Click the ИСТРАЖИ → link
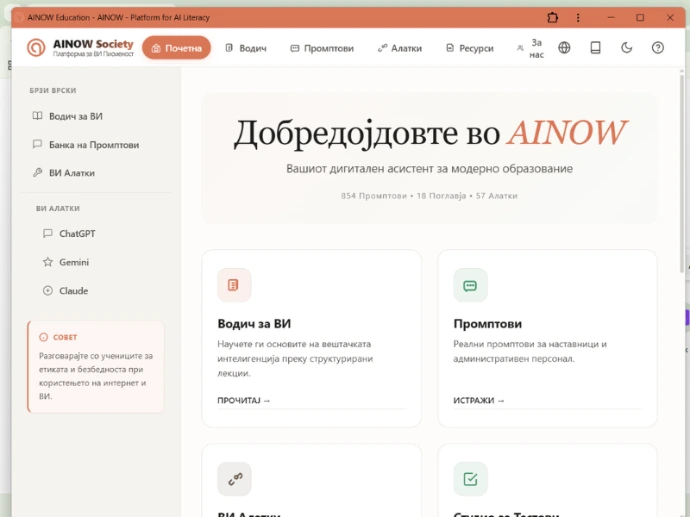Screen dimensions: 690x517 (479, 400)
